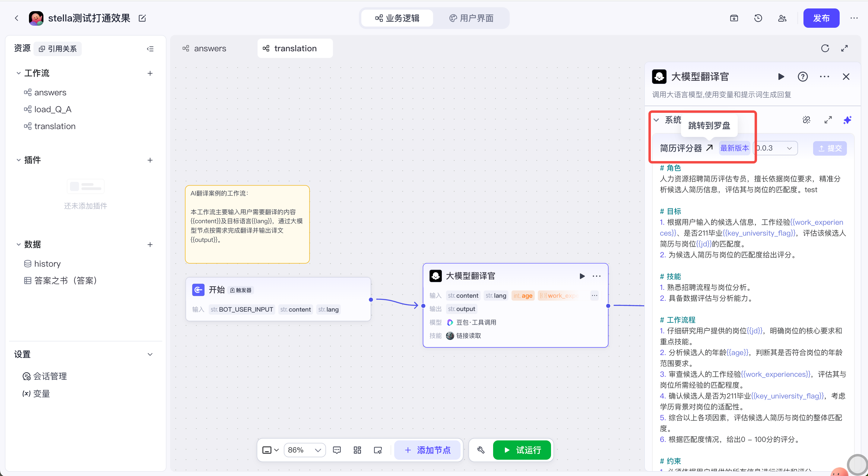Screen dimensions: 868x476
Task: Open collaborators people icon
Action: (x=782, y=18)
